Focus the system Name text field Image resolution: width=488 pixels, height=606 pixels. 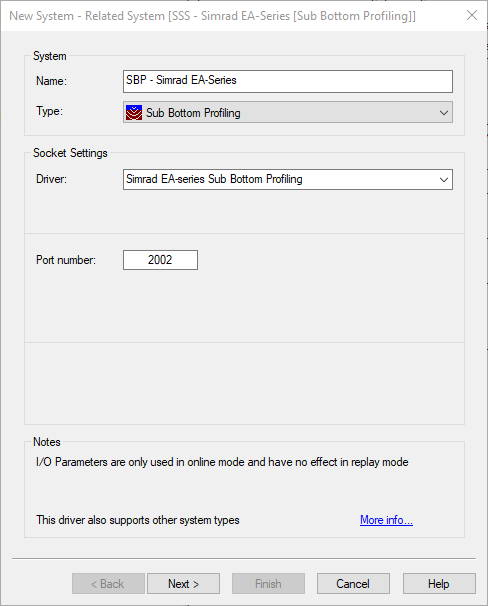[288, 81]
